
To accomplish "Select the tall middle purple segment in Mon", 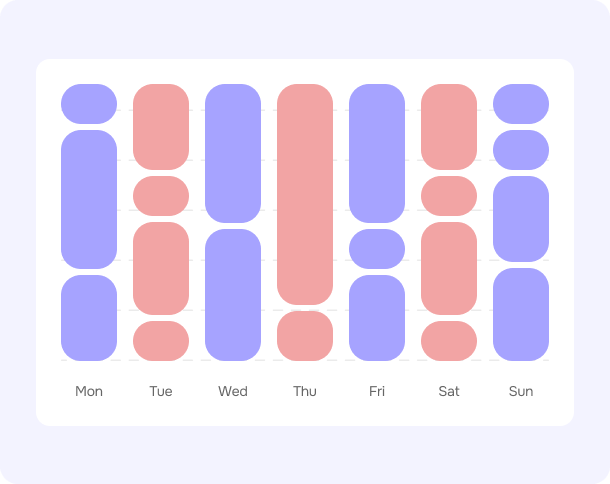I will click(x=89, y=199).
